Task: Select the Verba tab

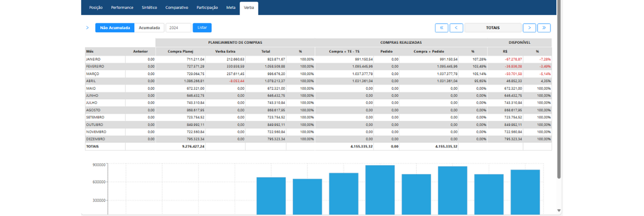Action: coord(249,8)
